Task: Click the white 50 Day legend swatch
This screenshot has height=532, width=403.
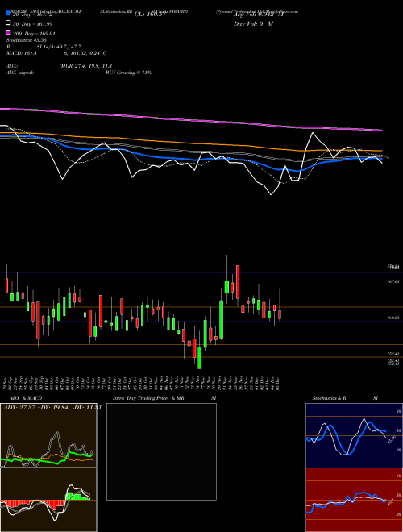Action: point(9,23)
